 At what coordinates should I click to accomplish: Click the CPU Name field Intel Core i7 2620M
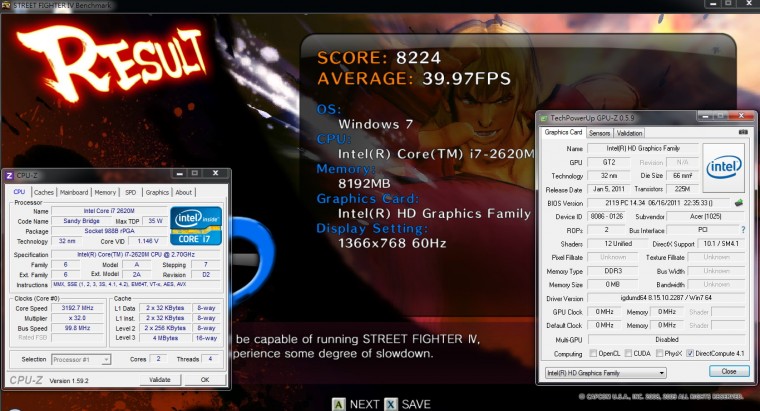coord(109,211)
